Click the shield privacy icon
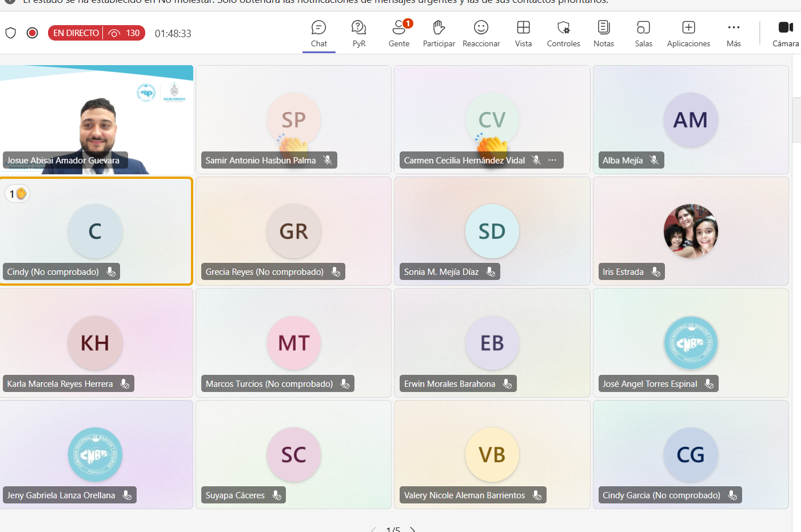 [10, 33]
